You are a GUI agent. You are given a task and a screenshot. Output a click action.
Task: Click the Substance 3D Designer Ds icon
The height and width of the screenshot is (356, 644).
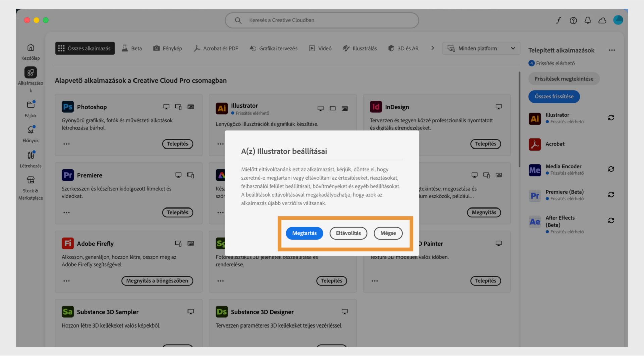point(222,312)
